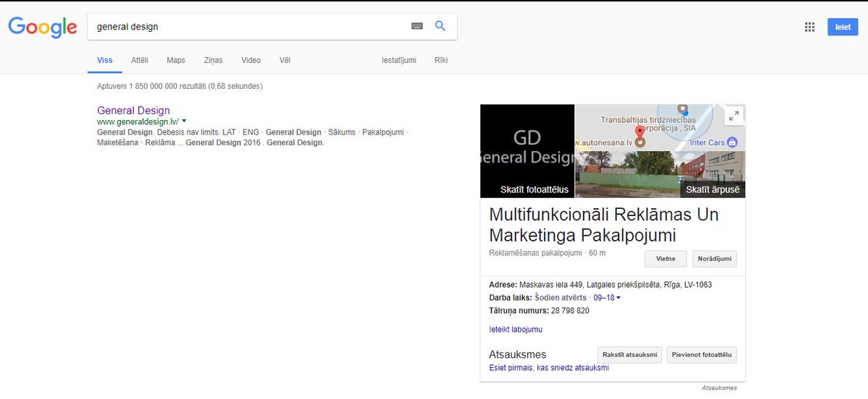
Task: Open the GD General Design photo thumbnail
Action: pos(527,151)
